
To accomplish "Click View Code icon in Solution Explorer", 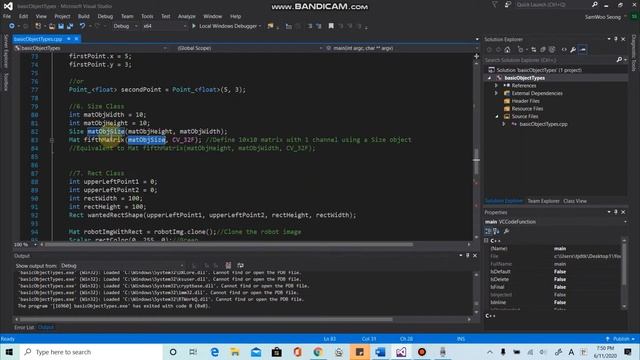I will click(564, 49).
